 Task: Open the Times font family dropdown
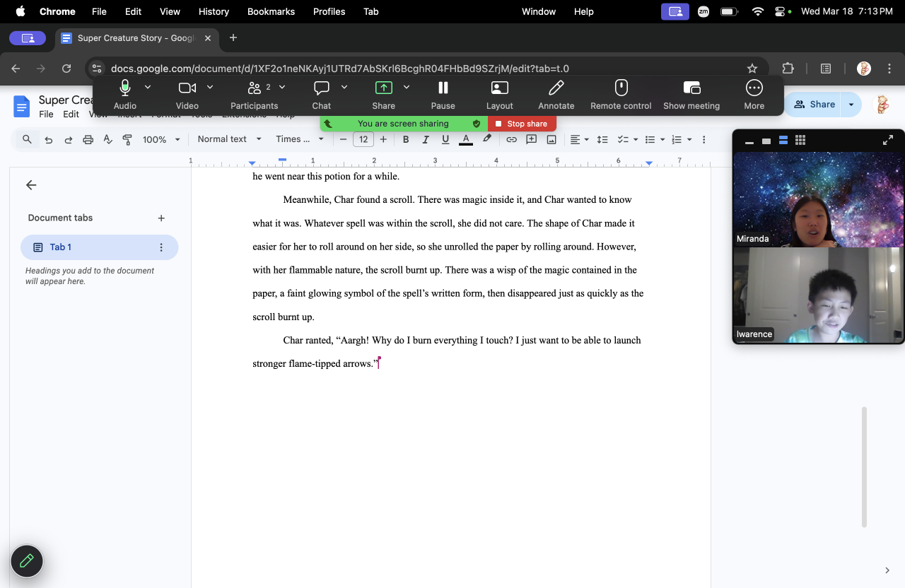click(x=299, y=140)
